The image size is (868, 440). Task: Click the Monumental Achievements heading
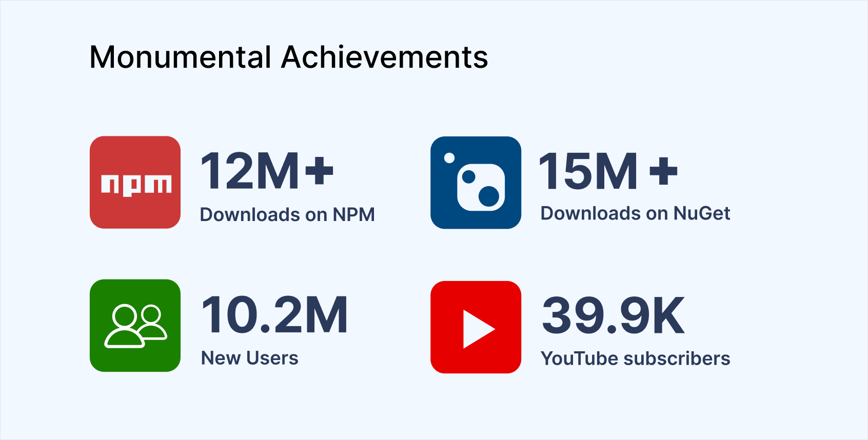pos(288,57)
